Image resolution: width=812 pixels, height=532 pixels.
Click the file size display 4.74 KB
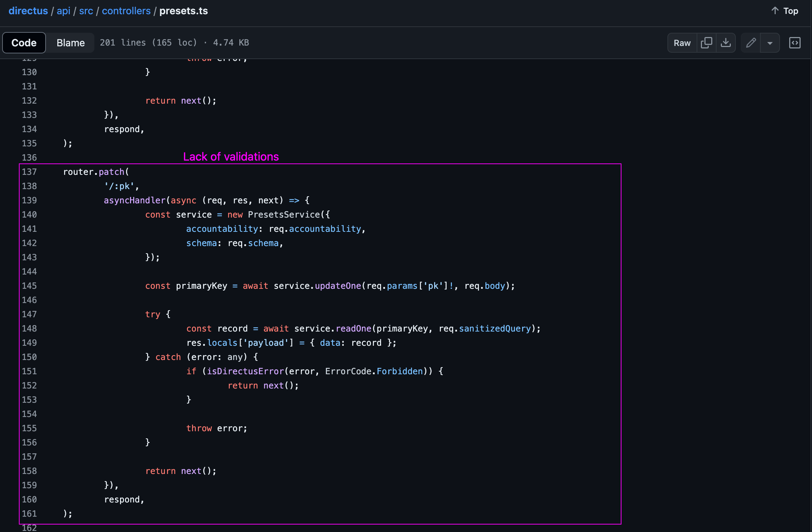[234, 42]
